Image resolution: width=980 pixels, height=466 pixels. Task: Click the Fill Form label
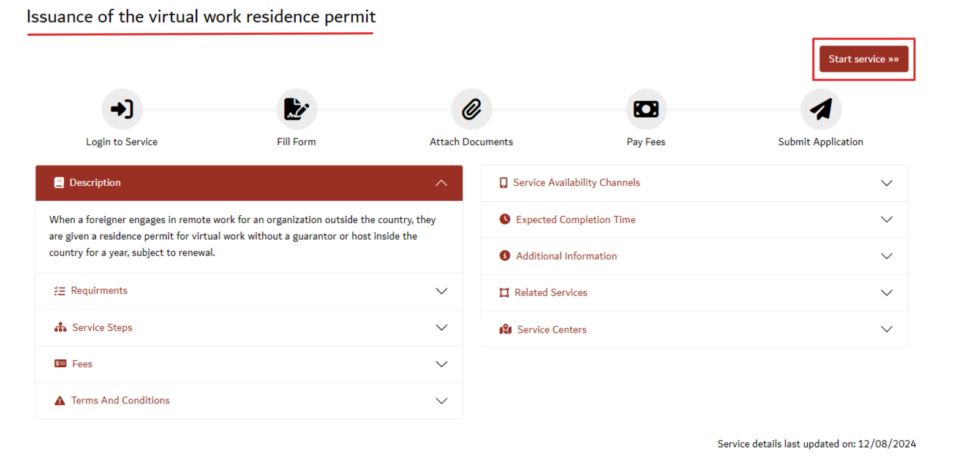click(296, 142)
